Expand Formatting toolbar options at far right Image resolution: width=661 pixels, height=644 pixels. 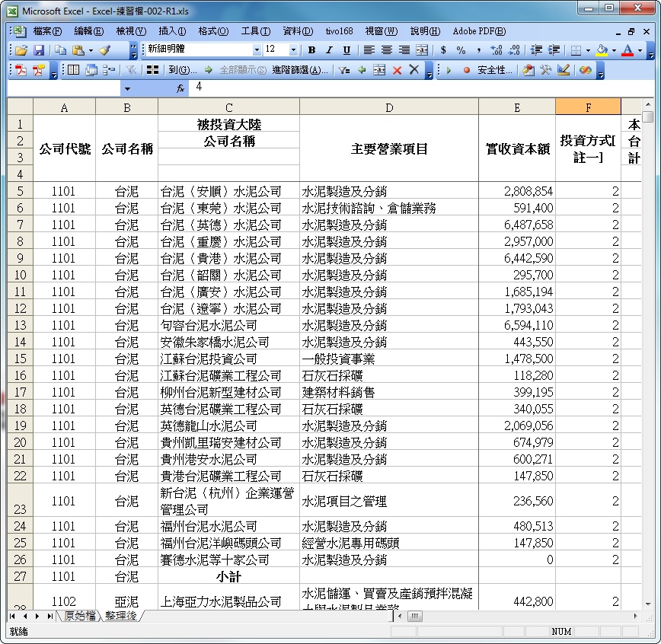pos(650,51)
